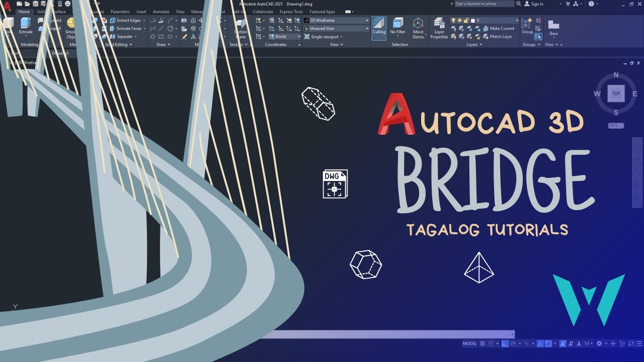Open the 1:1 annotation scale dropdown

589,343
